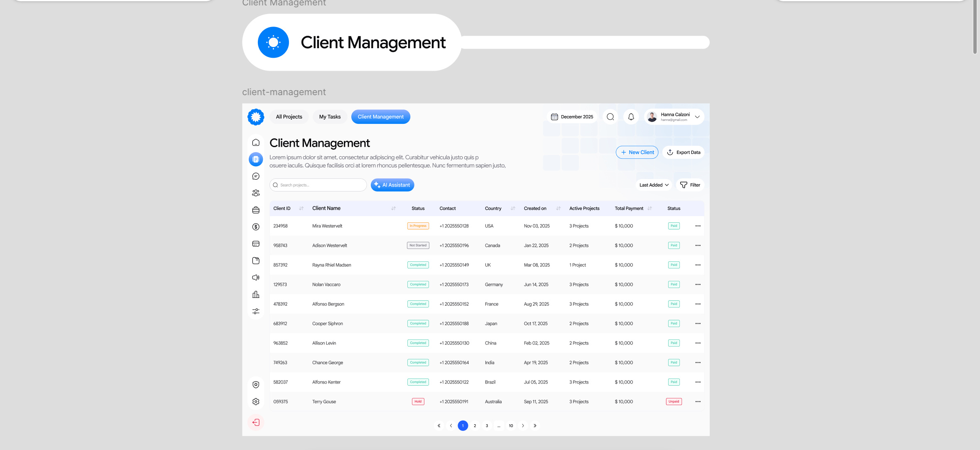
Task: Open the notification bell
Action: pos(631,117)
